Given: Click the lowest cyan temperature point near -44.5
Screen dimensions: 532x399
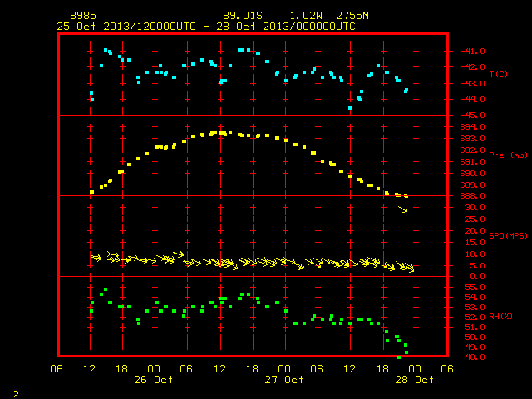Looking at the screenshot, I should tap(350, 108).
